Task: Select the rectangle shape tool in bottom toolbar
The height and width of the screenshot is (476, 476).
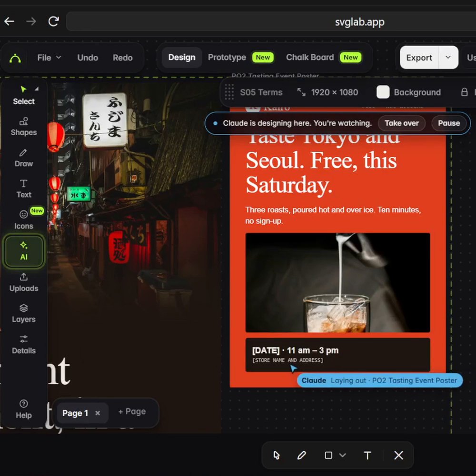Action: click(x=328, y=456)
